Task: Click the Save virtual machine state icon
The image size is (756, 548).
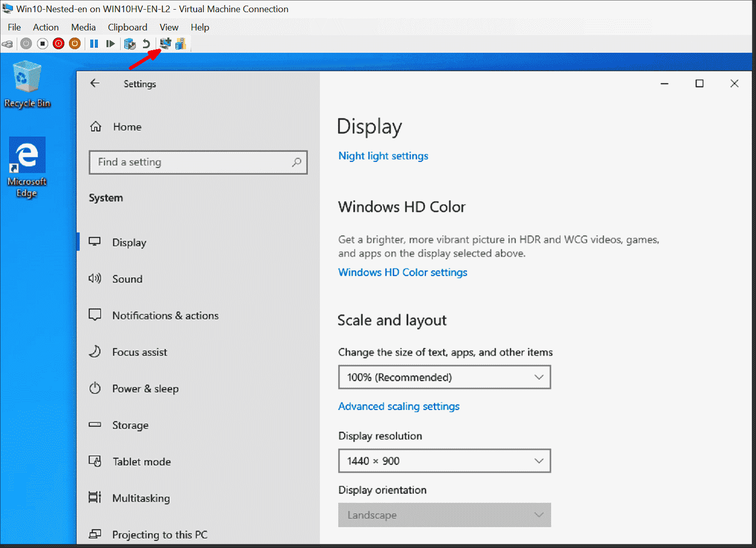Action: point(75,44)
